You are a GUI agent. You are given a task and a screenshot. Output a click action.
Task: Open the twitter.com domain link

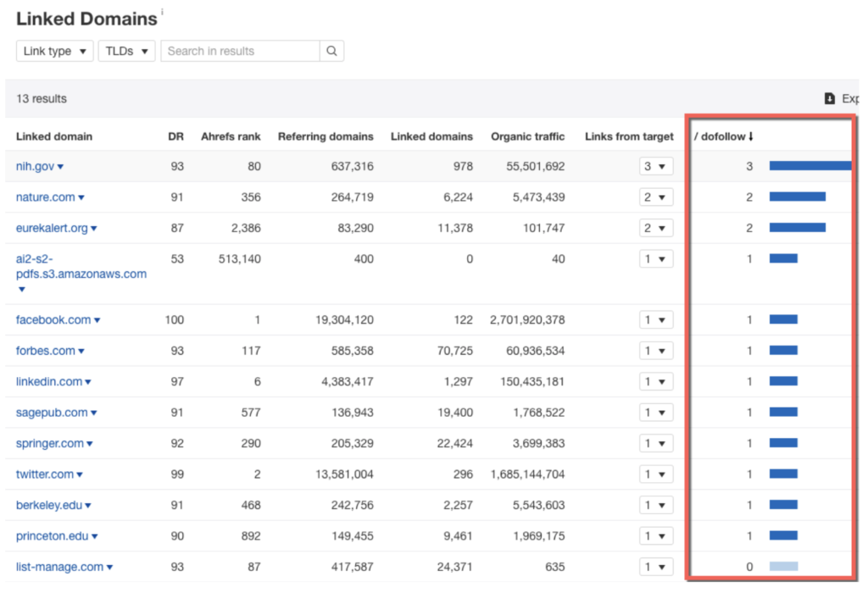coord(44,474)
